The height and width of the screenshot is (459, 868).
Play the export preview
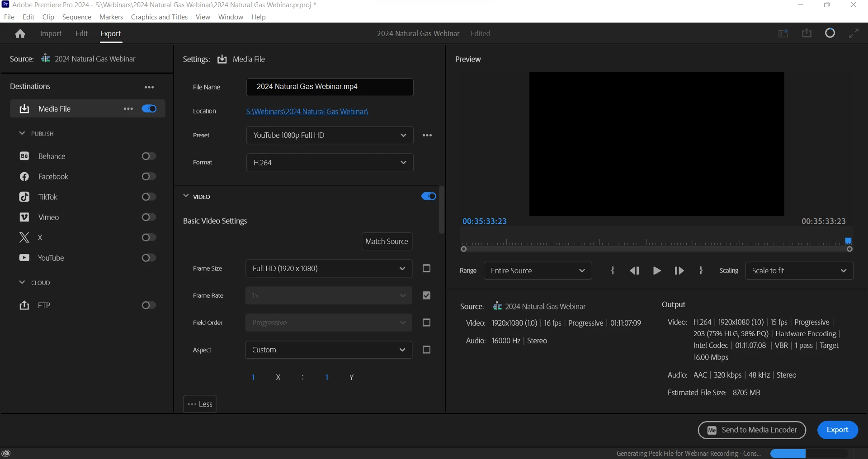(x=657, y=271)
